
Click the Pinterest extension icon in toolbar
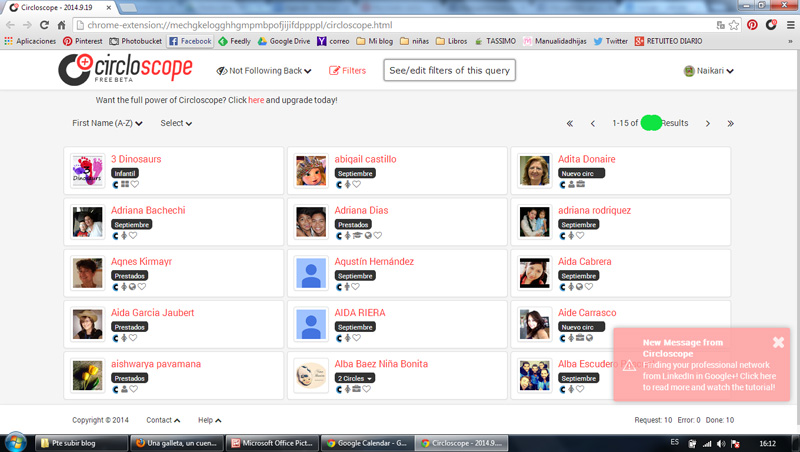(752, 25)
